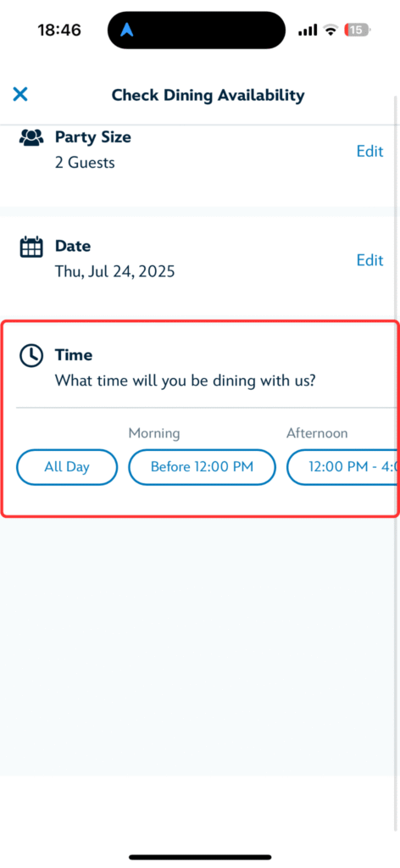Tap the Time clock icon
This screenshot has width=400, height=868.
[x=31, y=355]
